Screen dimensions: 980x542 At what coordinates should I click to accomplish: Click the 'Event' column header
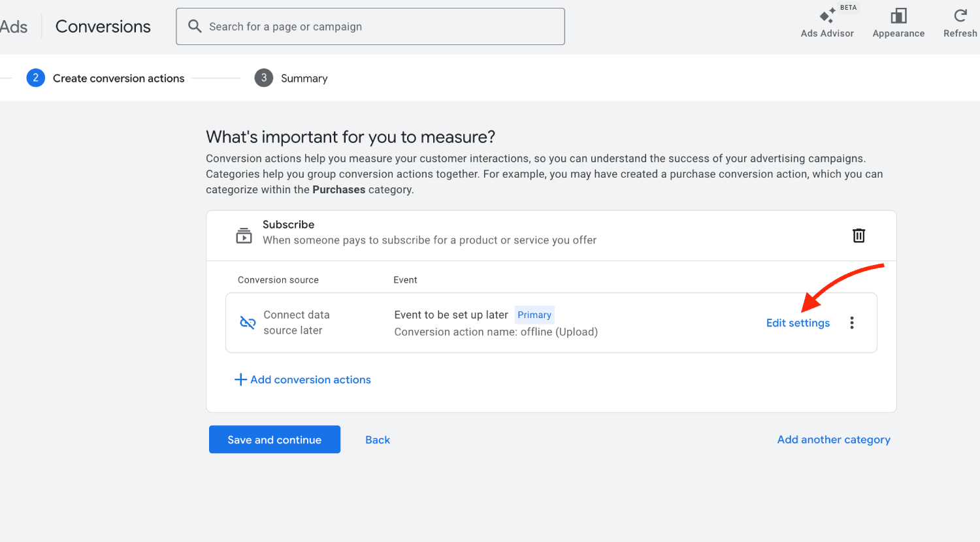[x=405, y=279]
